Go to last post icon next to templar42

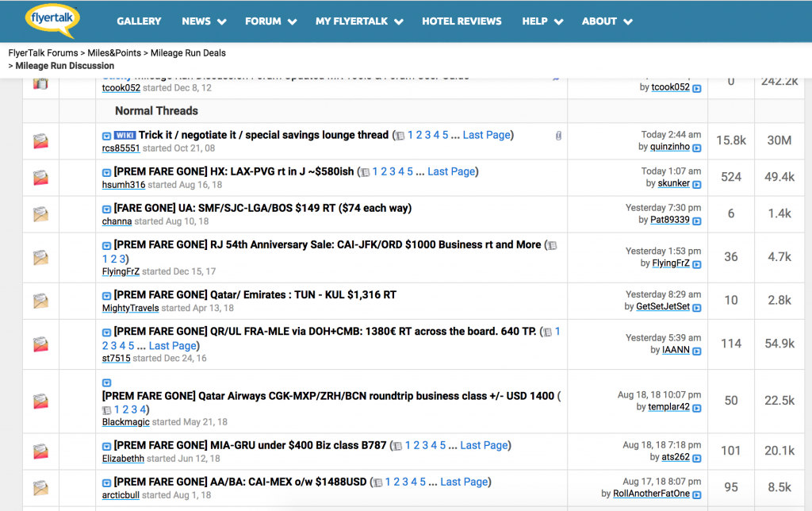pyautogui.click(x=697, y=409)
